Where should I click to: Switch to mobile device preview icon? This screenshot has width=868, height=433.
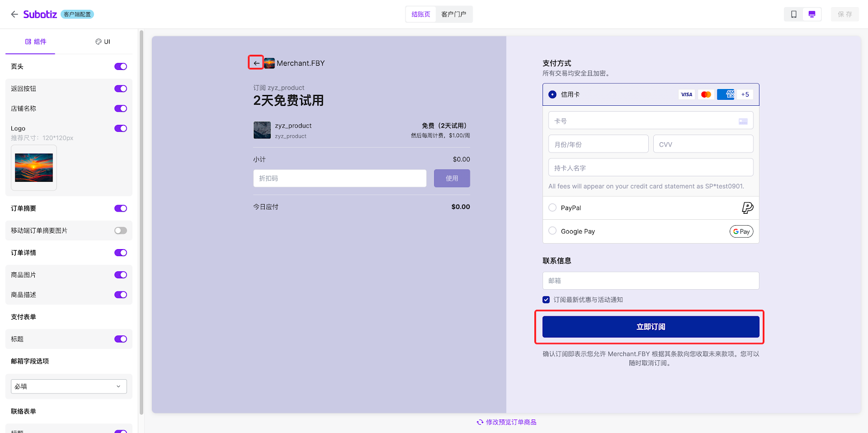point(794,14)
